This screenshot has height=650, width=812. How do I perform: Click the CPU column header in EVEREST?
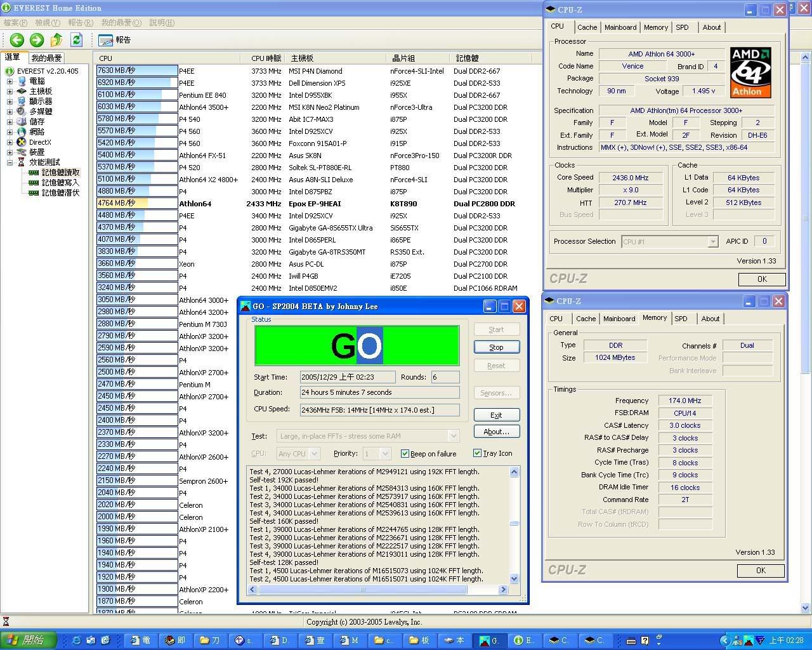(168, 58)
